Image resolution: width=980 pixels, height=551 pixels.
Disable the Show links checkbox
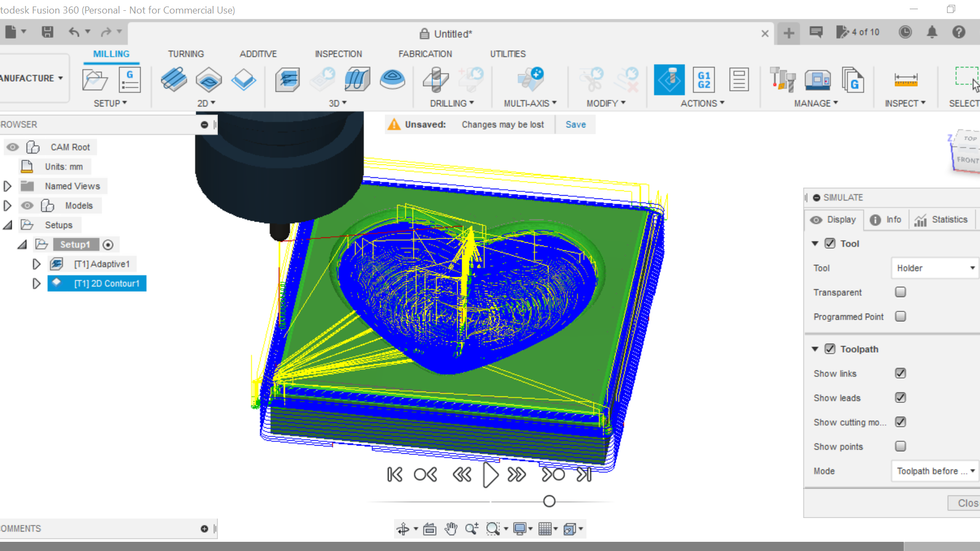(901, 373)
